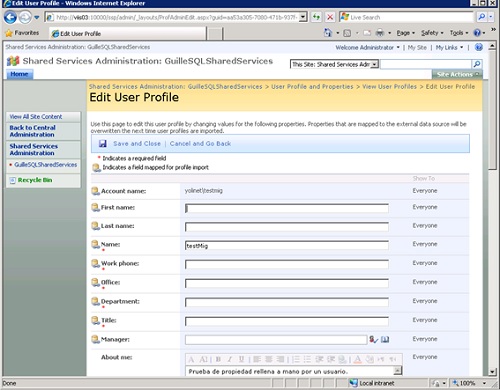
Task: Click Align Left in the About me toolbar
Action: pos(257,359)
